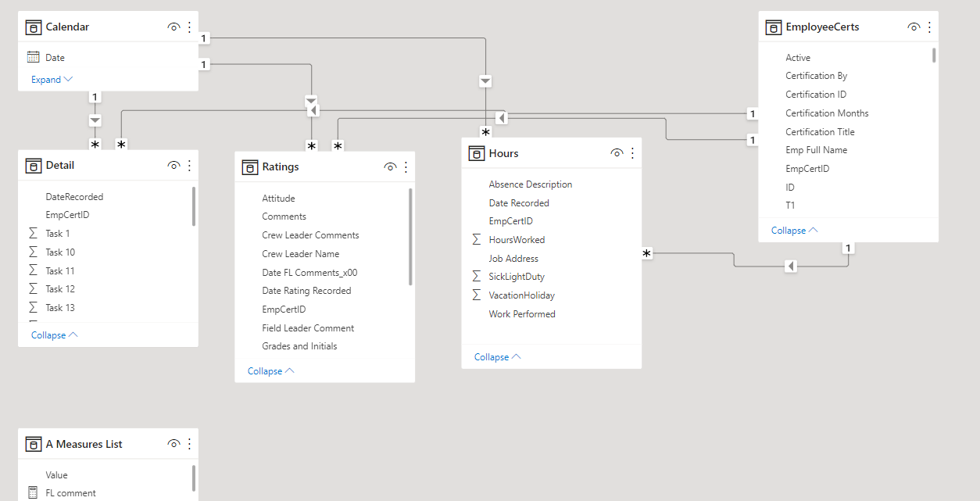
Task: Click the Hours table icon
Action: (477, 154)
